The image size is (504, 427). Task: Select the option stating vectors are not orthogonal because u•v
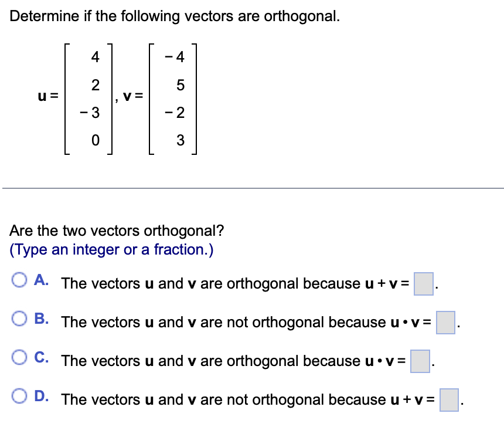(19, 318)
